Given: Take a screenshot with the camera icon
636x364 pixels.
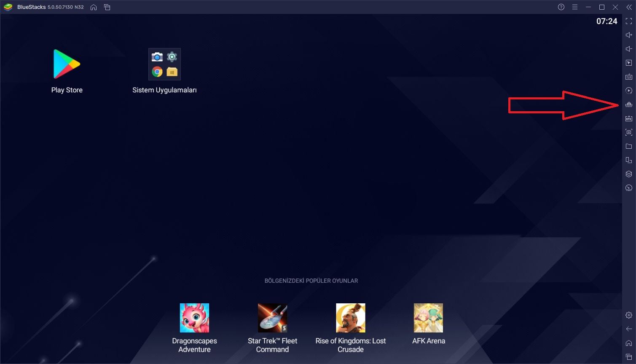Looking at the screenshot, I should coord(629,132).
